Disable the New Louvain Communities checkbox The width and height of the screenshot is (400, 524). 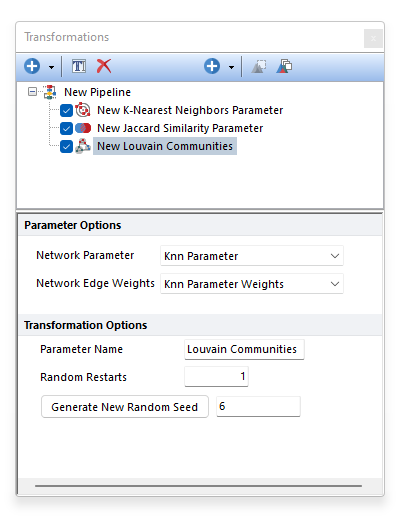pyautogui.click(x=66, y=146)
